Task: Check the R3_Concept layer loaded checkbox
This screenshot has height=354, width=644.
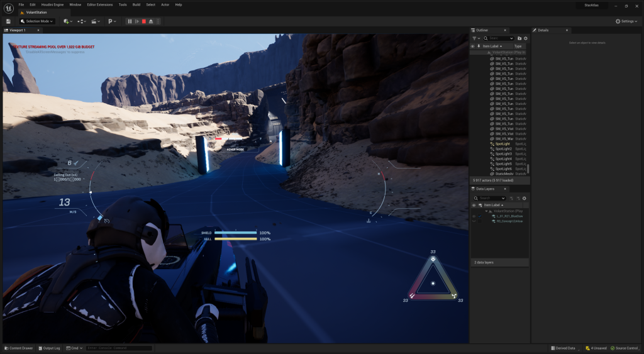Action: tap(480, 221)
